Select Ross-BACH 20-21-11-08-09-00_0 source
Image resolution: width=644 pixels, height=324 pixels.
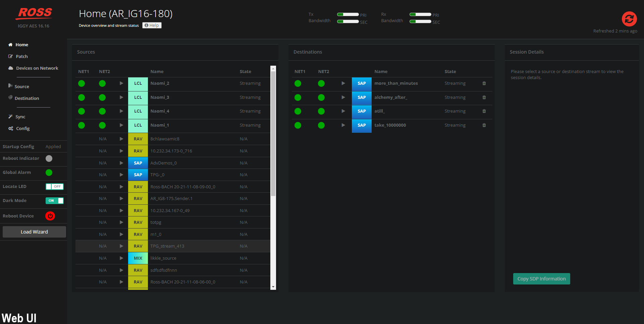[173, 187]
